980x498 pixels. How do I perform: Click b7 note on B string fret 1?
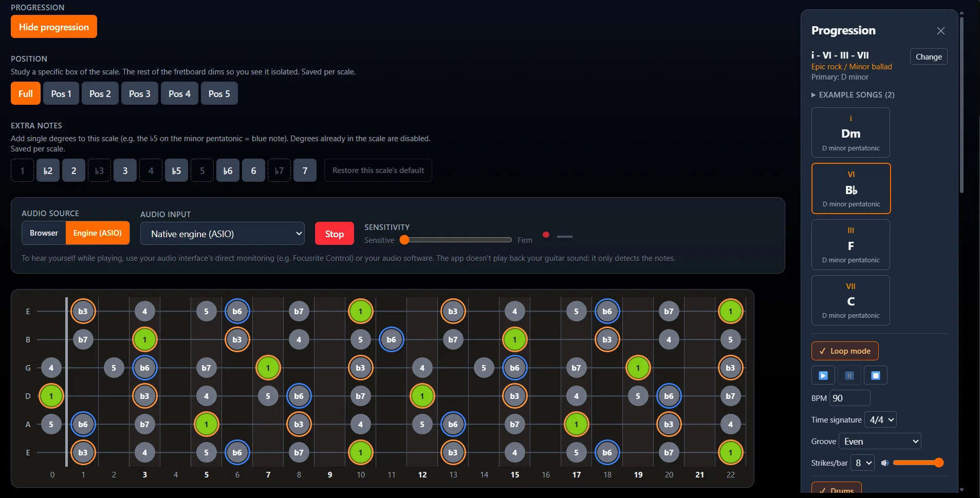coord(83,339)
